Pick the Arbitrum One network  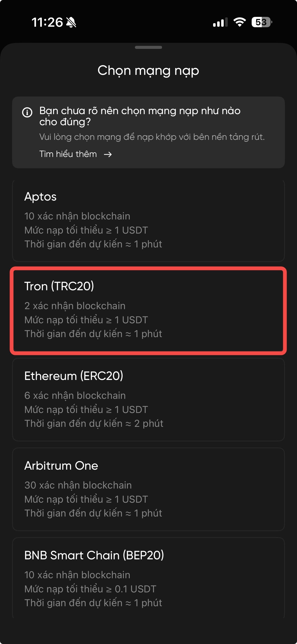pyautogui.click(x=148, y=489)
